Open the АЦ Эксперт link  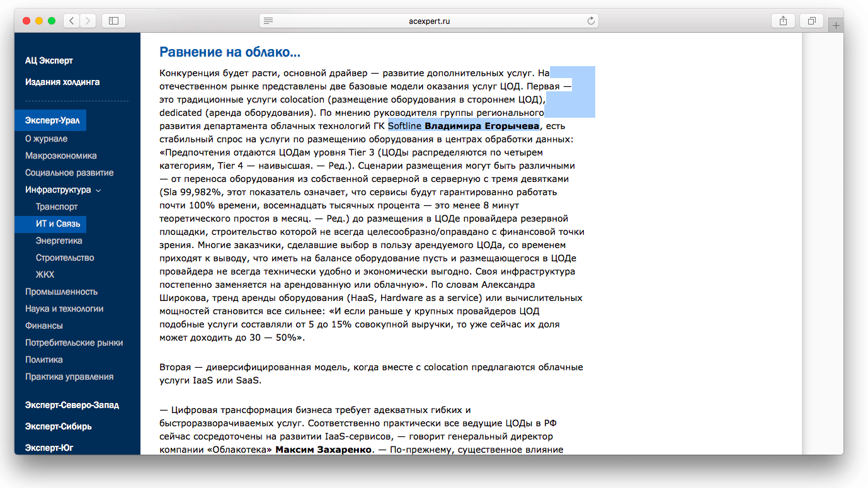coord(49,60)
